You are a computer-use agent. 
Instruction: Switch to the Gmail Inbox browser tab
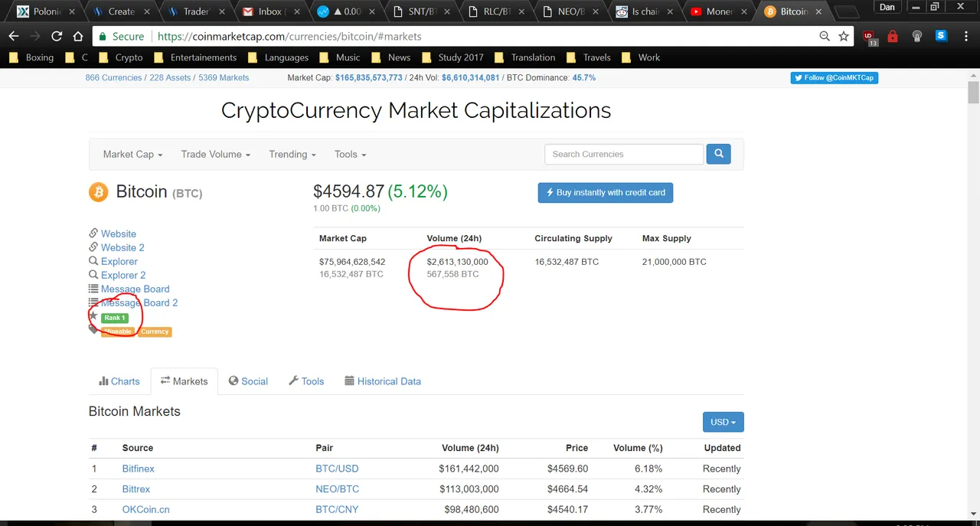pyautogui.click(x=268, y=11)
